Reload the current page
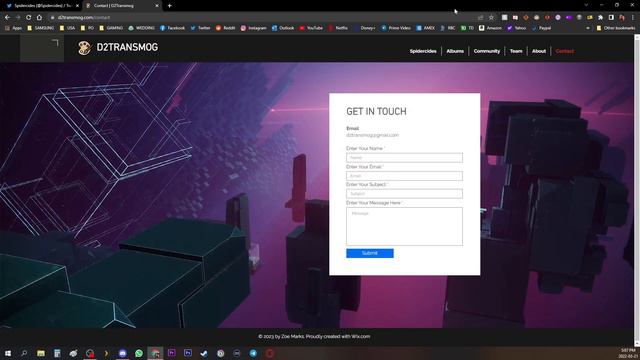 (29, 18)
